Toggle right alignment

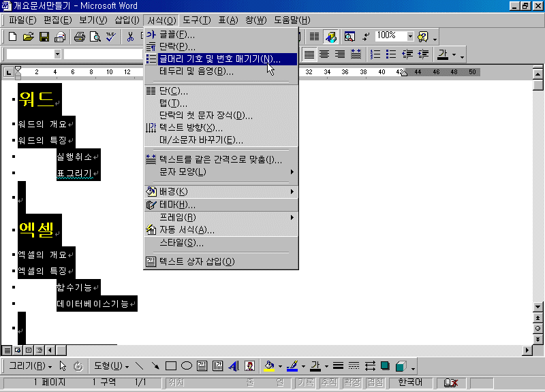[339, 54]
